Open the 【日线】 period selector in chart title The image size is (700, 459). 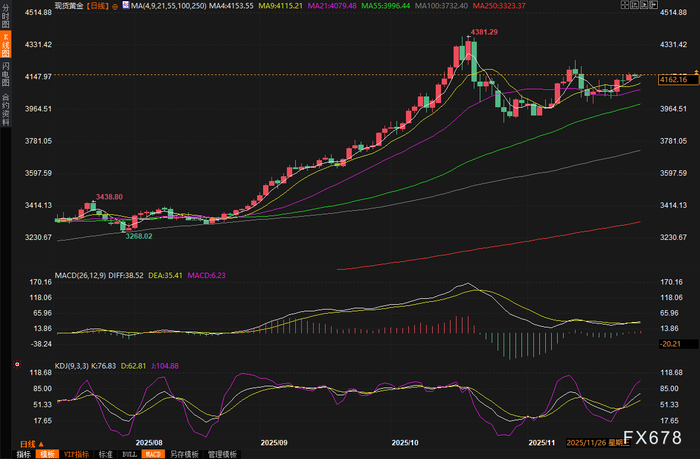click(97, 6)
